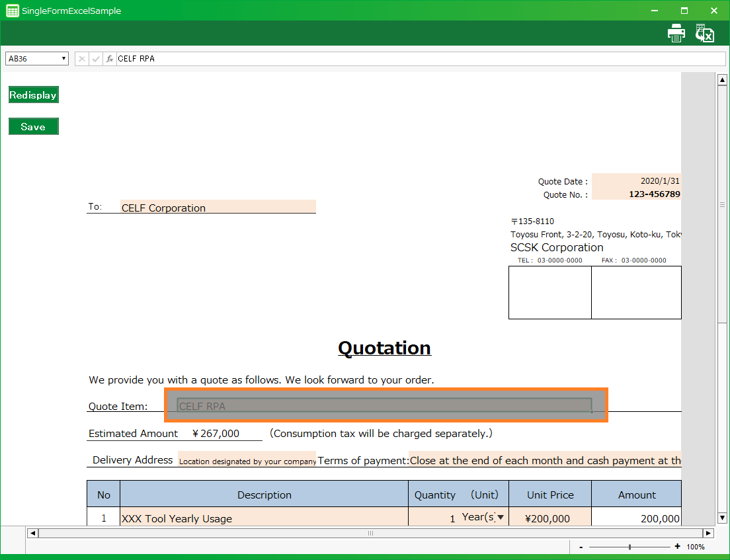Screen dimensions: 730x560
Task: Select the Unit Price cell ¥200,000
Action: [x=549, y=518]
